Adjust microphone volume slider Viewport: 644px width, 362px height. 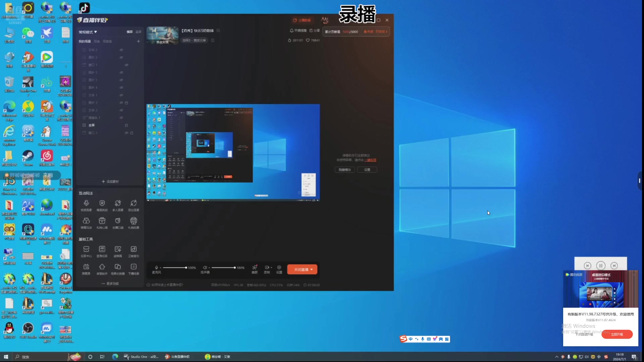click(x=174, y=268)
